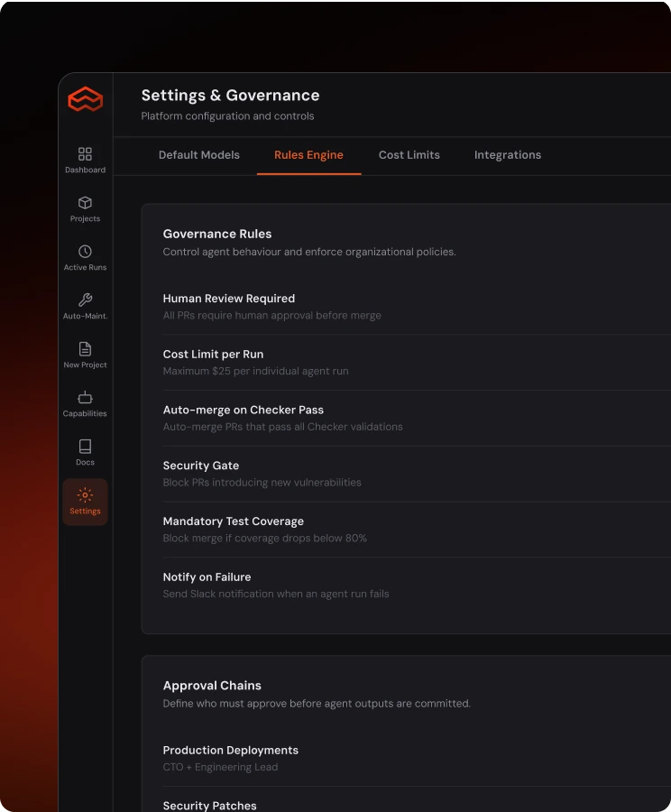Screen dimensions: 671x812
Task: Click 'Block merge if coverage drops below 80%'
Action: pyautogui.click(x=265, y=538)
